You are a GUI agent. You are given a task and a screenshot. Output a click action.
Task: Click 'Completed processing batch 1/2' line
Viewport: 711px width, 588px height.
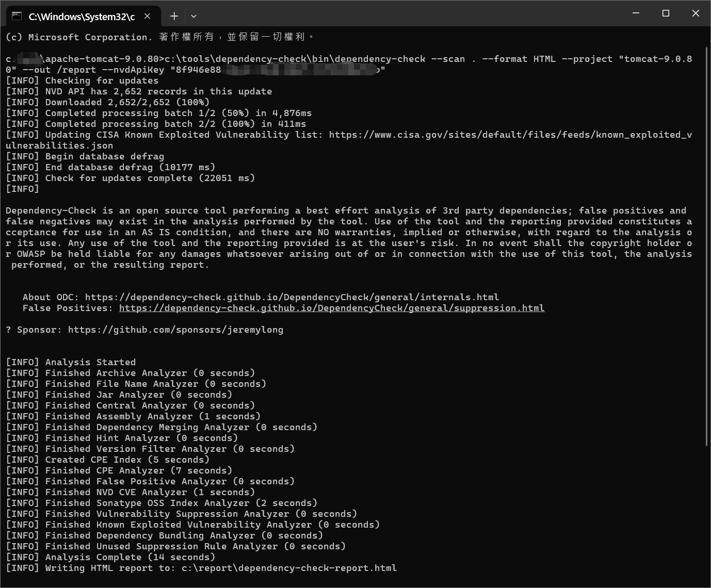[159, 113]
